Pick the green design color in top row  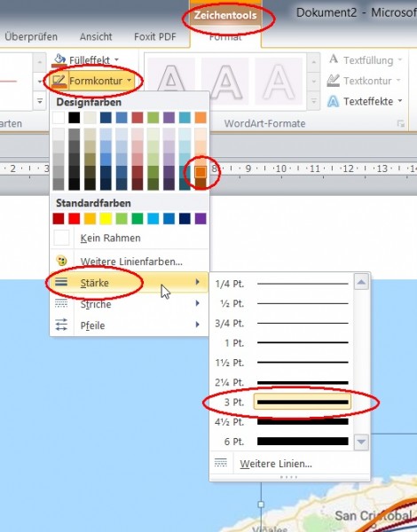click(x=153, y=117)
